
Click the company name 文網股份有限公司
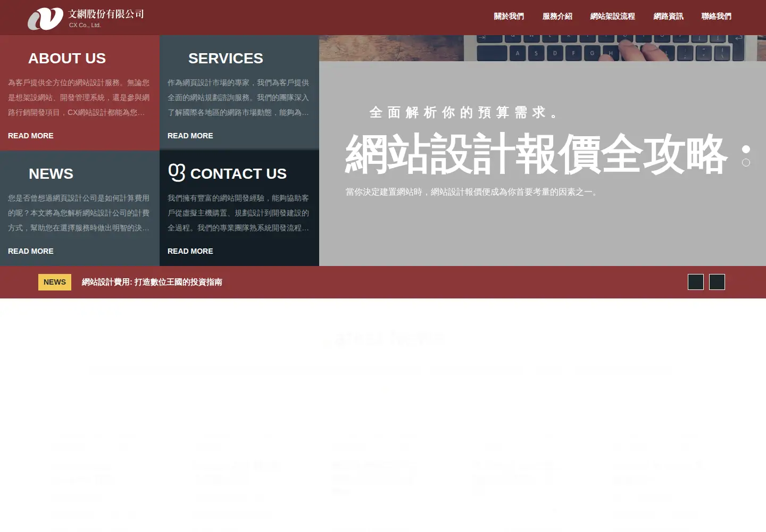(x=106, y=14)
